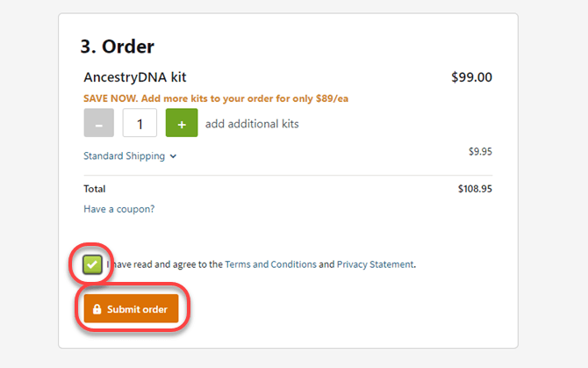Select the AncestryDNA kit product name

tap(135, 77)
